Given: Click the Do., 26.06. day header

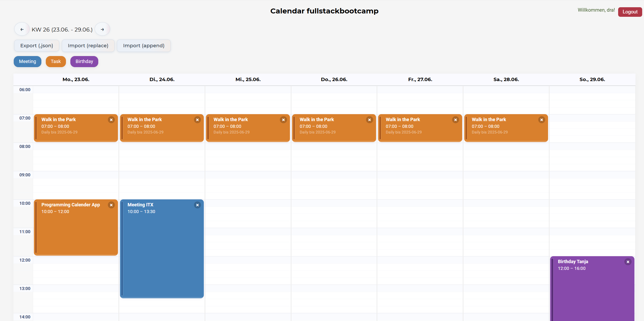Looking at the screenshot, I should (334, 80).
